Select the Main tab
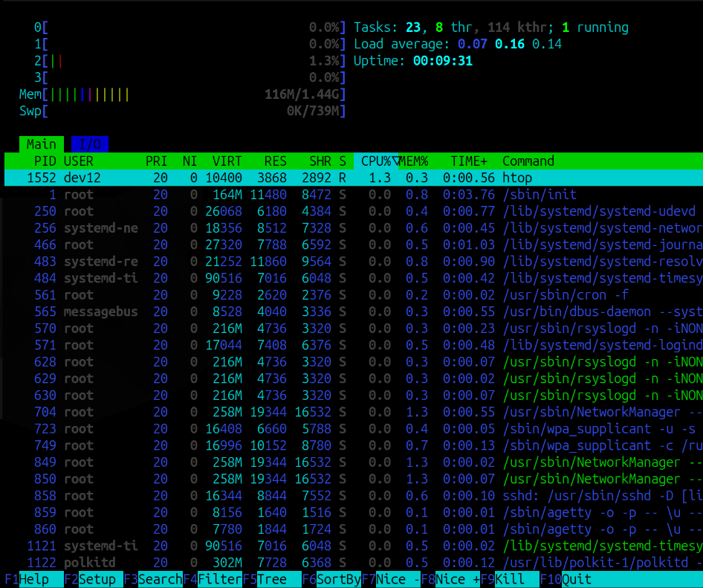This screenshot has width=703, height=588. click(42, 144)
